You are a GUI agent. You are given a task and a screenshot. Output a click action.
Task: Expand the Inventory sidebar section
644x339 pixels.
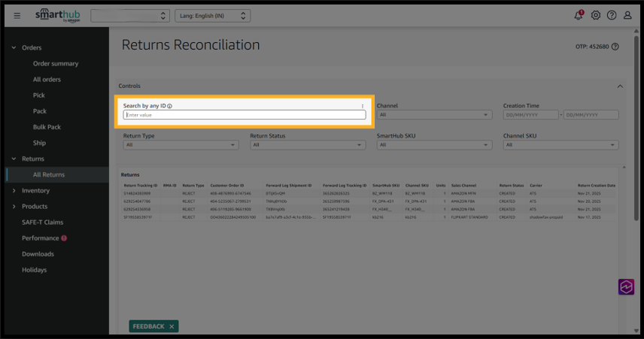pos(35,191)
